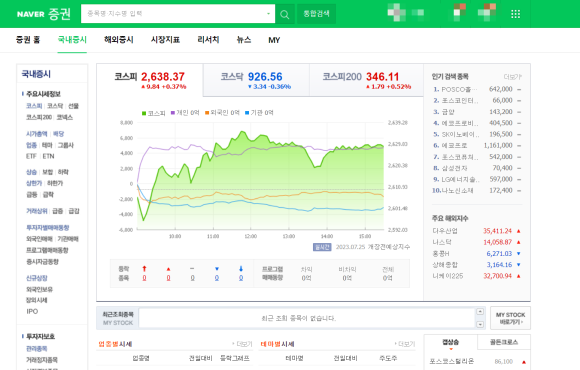Image resolution: width=580 pixels, height=370 pixels.
Task: Click the up scroll arrow in recent stocks
Action: pyautogui.click(x=480, y=312)
